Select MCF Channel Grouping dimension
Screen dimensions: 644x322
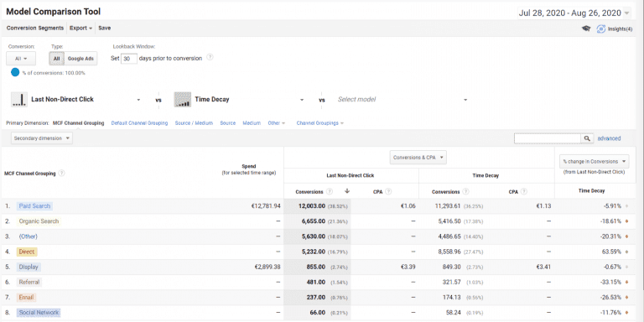pos(79,122)
